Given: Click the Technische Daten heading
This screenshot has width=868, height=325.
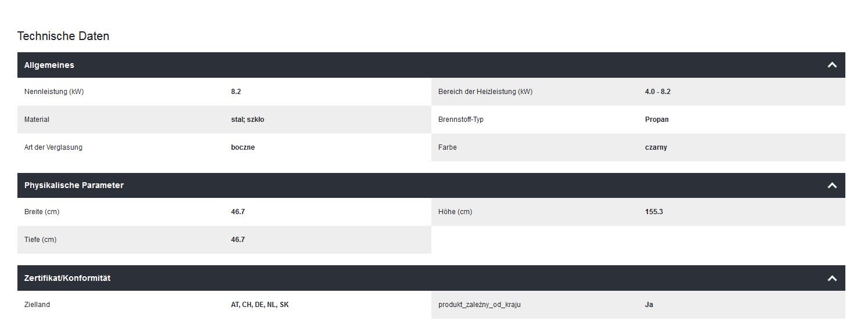Looking at the screenshot, I should click(63, 36).
